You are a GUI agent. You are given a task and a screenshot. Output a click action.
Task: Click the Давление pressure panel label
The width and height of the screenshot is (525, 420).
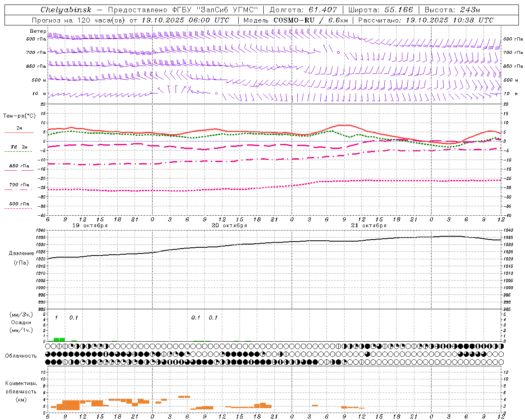point(21,253)
